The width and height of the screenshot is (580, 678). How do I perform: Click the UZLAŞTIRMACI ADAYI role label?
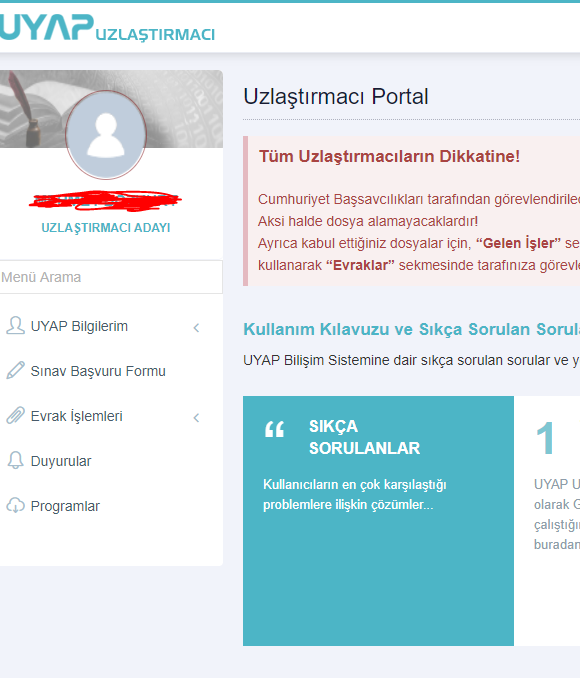[x=106, y=227]
